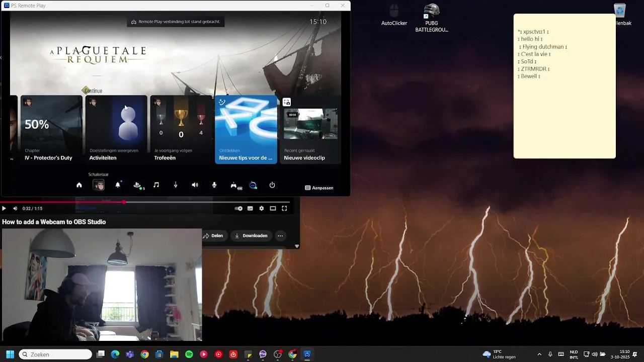The image size is (644, 362).
Task: Select the Schakelaar game switcher thumbnail
Action: pyautogui.click(x=99, y=185)
